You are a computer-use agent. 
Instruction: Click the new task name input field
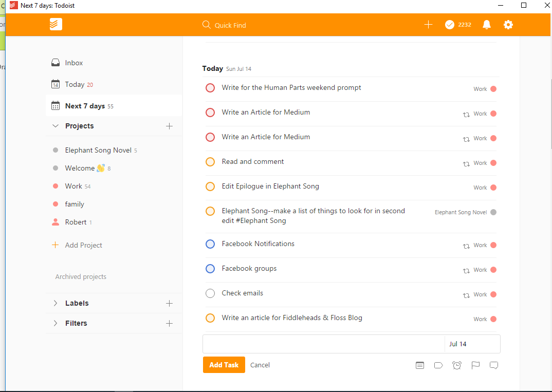click(324, 344)
